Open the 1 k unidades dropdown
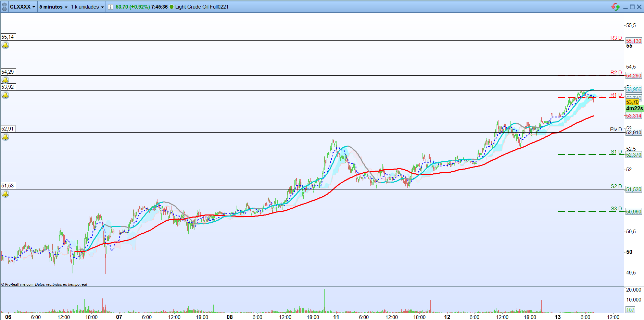 pos(87,7)
